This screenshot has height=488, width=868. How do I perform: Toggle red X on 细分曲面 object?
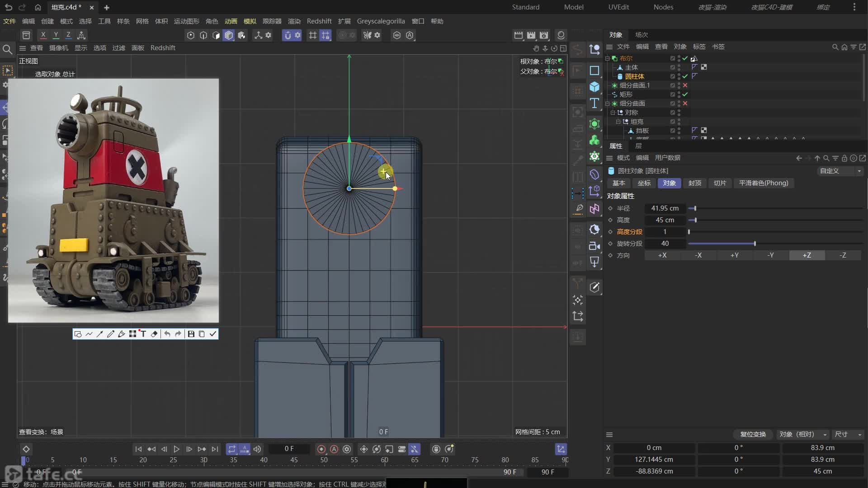(685, 103)
